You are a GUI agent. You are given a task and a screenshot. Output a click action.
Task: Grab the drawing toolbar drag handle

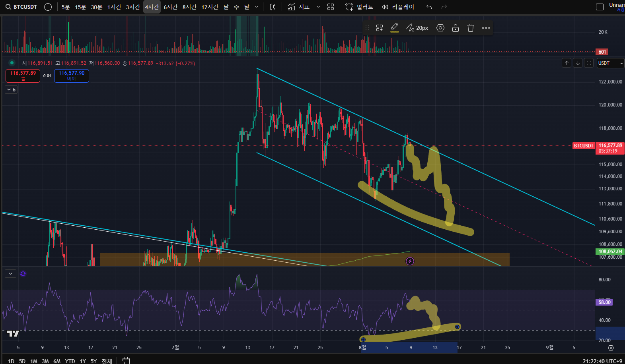click(x=367, y=28)
